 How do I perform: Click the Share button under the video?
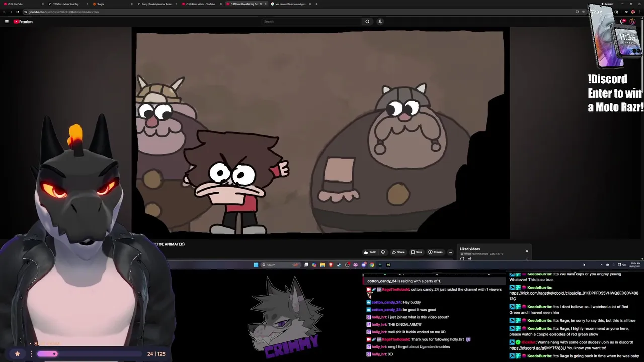(x=398, y=252)
